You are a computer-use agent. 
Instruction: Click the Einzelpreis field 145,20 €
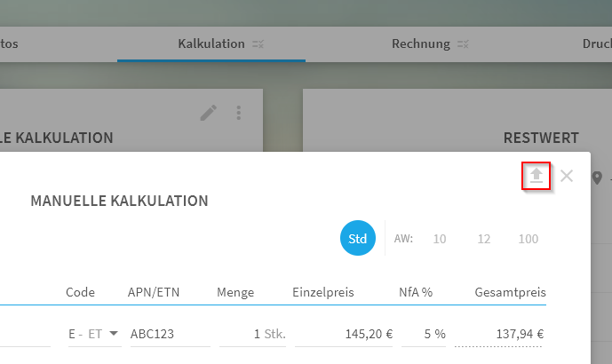[344, 334]
